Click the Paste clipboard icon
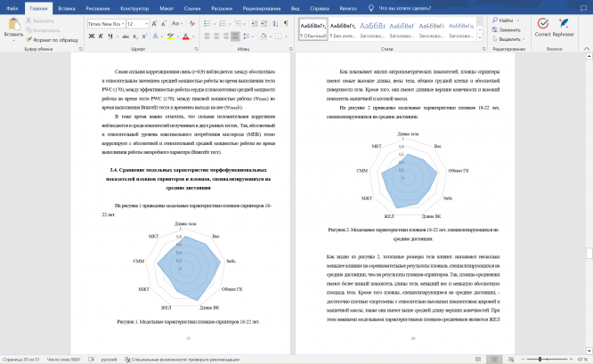The image size is (593, 364). tap(14, 24)
